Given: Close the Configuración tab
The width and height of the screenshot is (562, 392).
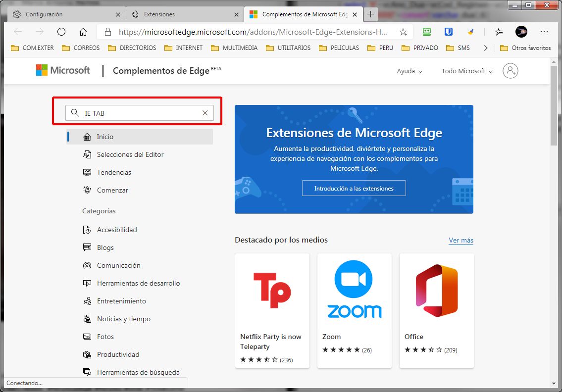Looking at the screenshot, I should 118,14.
